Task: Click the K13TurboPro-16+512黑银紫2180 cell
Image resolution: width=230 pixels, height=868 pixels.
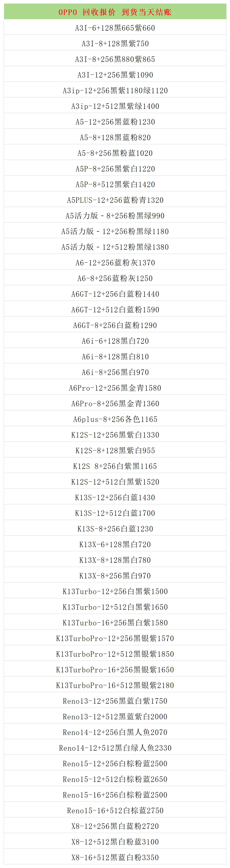Action: [115, 685]
